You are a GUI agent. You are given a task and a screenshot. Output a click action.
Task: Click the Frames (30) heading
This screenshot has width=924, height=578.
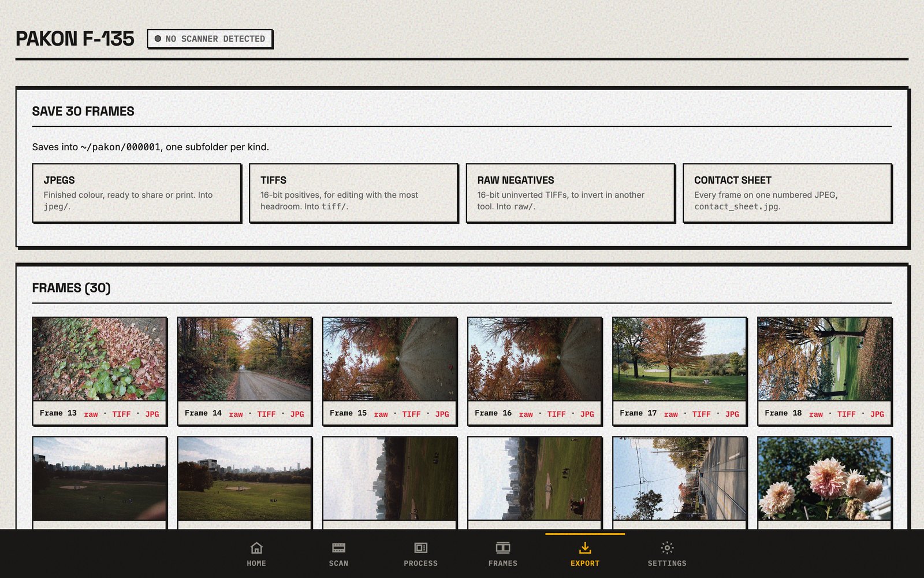71,288
